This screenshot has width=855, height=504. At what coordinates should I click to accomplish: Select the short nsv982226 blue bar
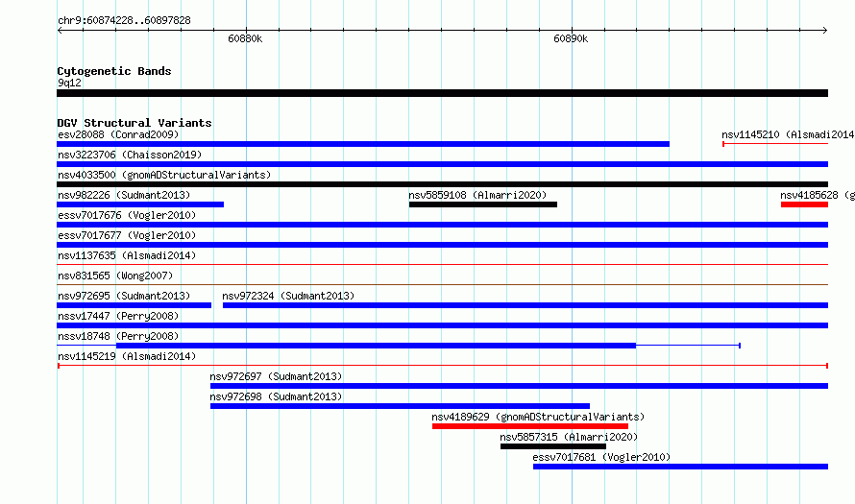(140, 204)
